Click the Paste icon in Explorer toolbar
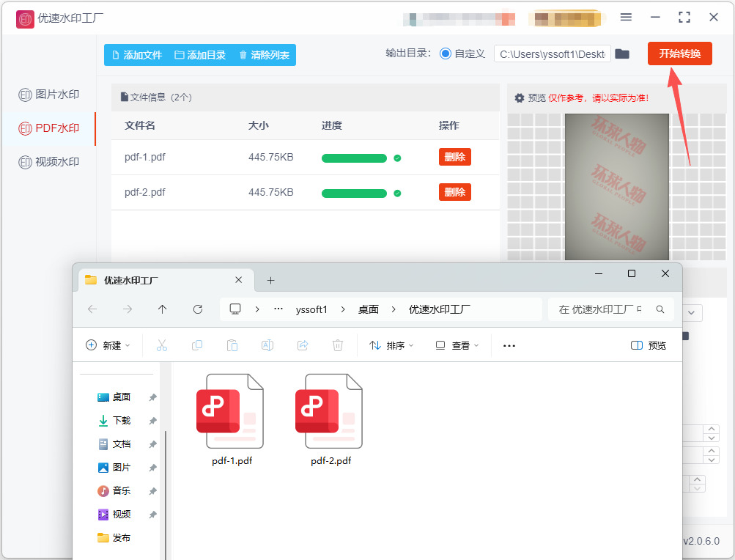735x560 pixels. [x=232, y=346]
